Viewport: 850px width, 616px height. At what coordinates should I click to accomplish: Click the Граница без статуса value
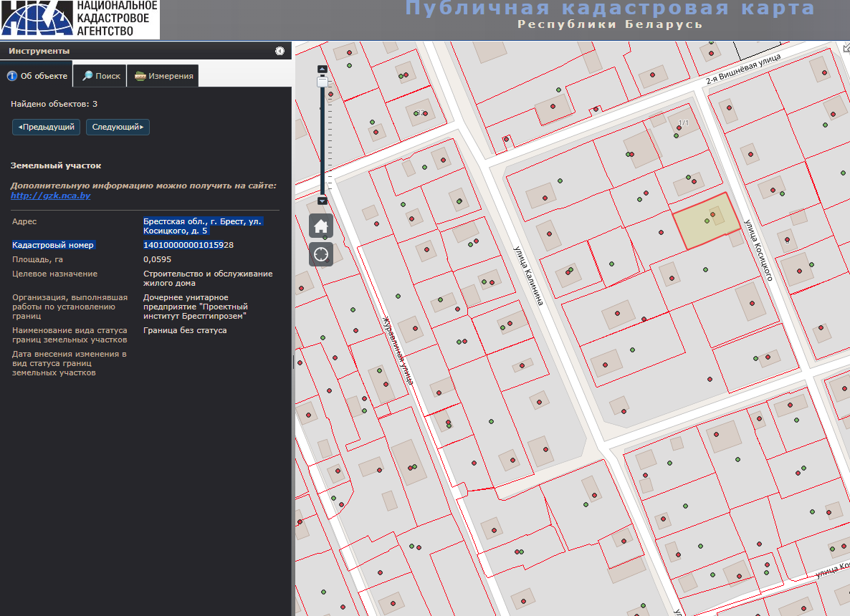point(185,330)
